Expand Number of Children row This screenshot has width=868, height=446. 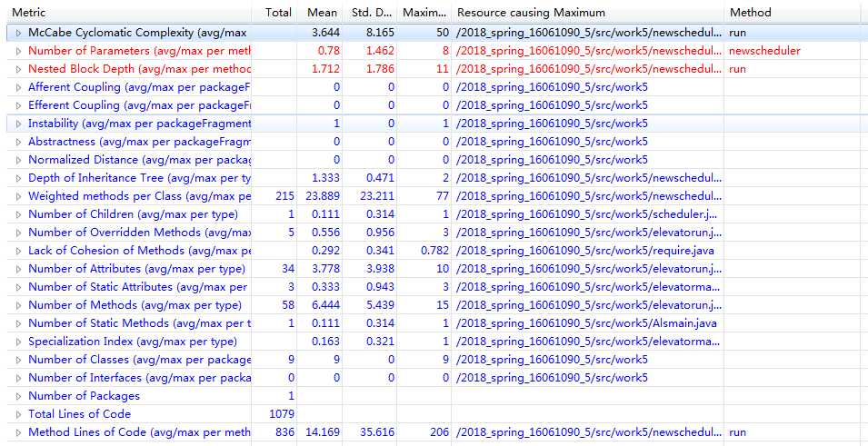coord(19,214)
